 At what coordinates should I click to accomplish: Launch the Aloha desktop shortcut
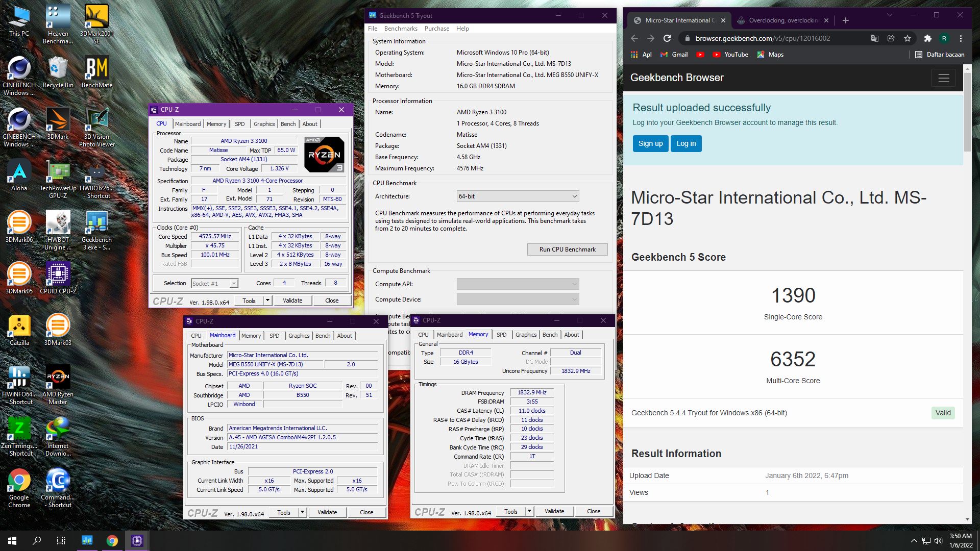click(x=19, y=175)
